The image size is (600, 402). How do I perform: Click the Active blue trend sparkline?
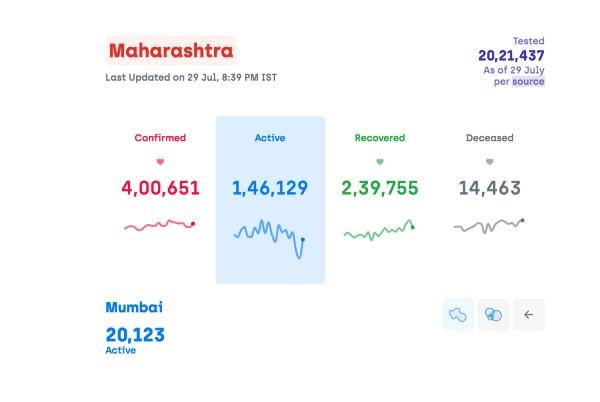(270, 238)
